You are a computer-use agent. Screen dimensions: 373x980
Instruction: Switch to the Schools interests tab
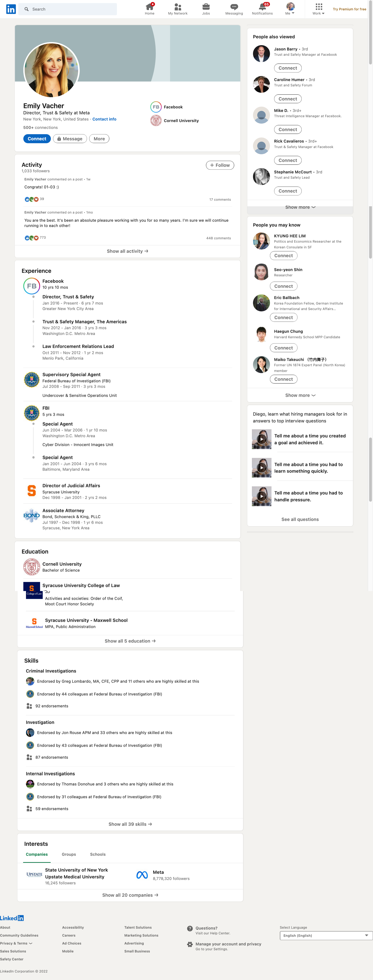[x=98, y=854]
